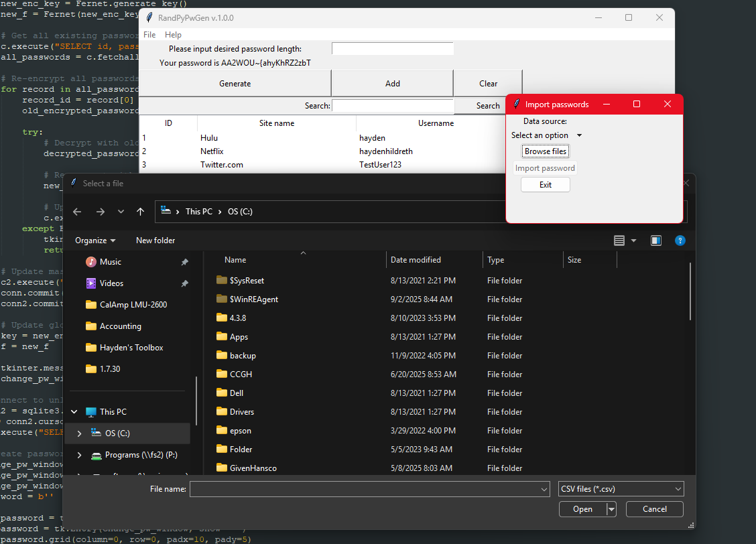Click Clear in RandPyPwGen

(488, 83)
